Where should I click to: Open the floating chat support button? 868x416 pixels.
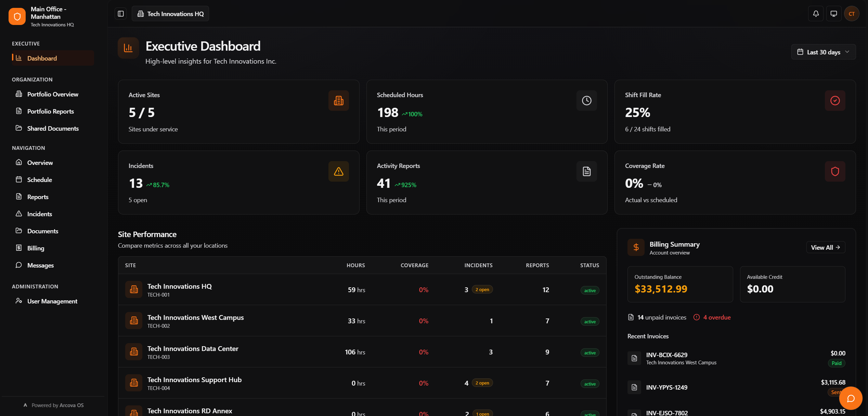pyautogui.click(x=851, y=398)
